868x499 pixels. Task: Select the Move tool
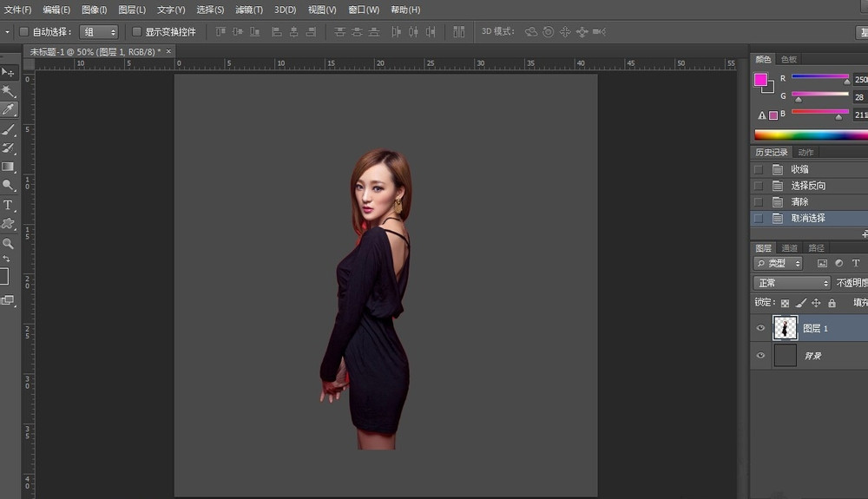click(x=9, y=72)
